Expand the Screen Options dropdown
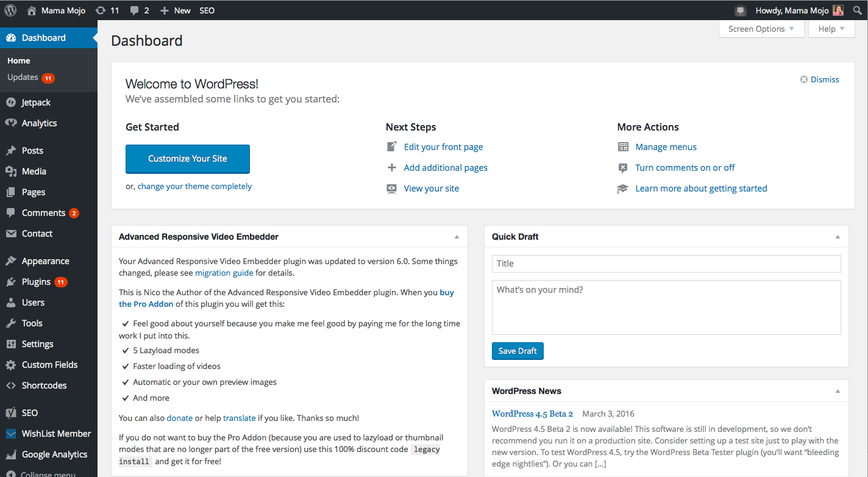 (761, 29)
